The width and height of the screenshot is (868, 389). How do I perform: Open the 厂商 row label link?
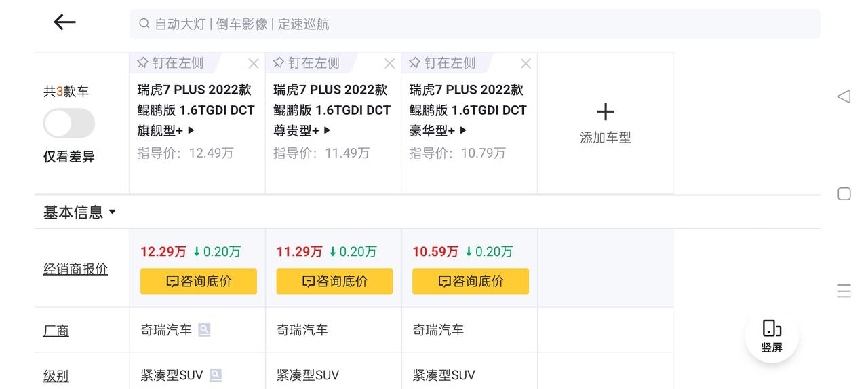tap(56, 331)
